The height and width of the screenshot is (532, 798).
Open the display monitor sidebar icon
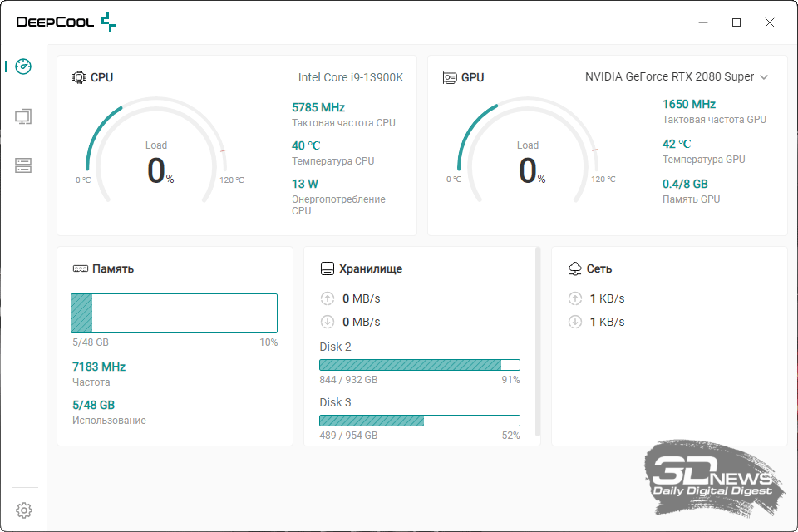click(x=23, y=116)
